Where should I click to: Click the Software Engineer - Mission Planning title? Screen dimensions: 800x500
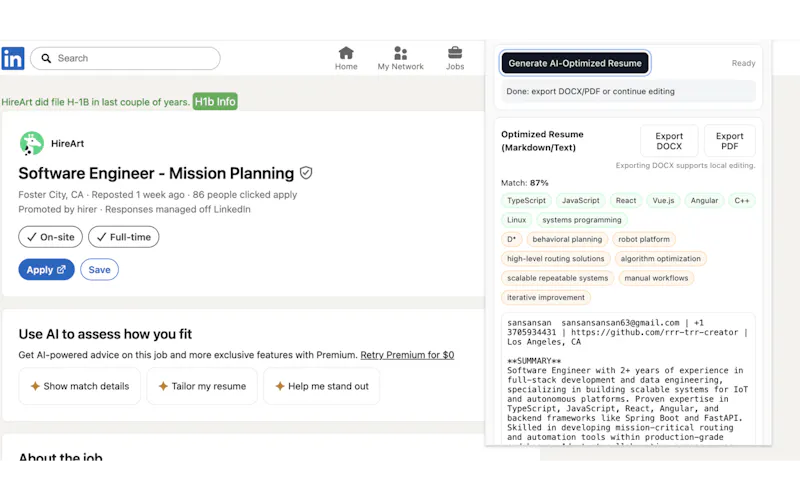(x=156, y=173)
